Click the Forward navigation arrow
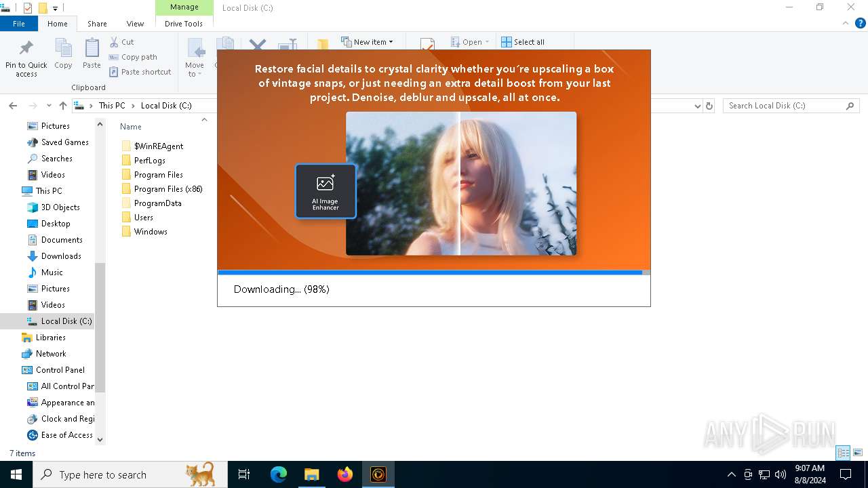 click(32, 106)
